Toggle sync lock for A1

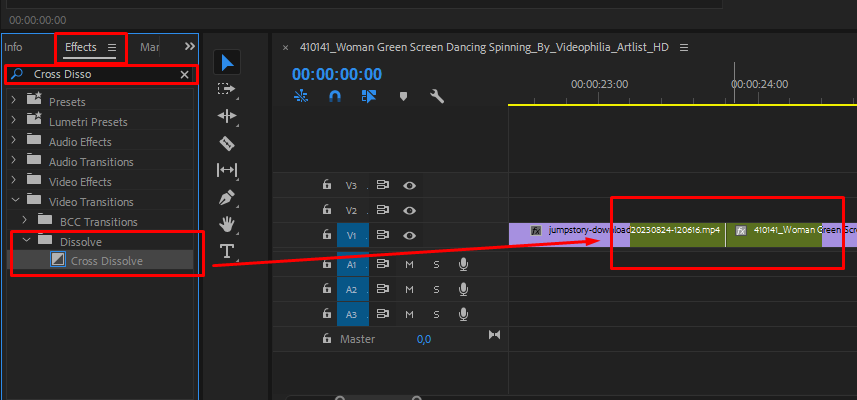pyautogui.click(x=383, y=264)
